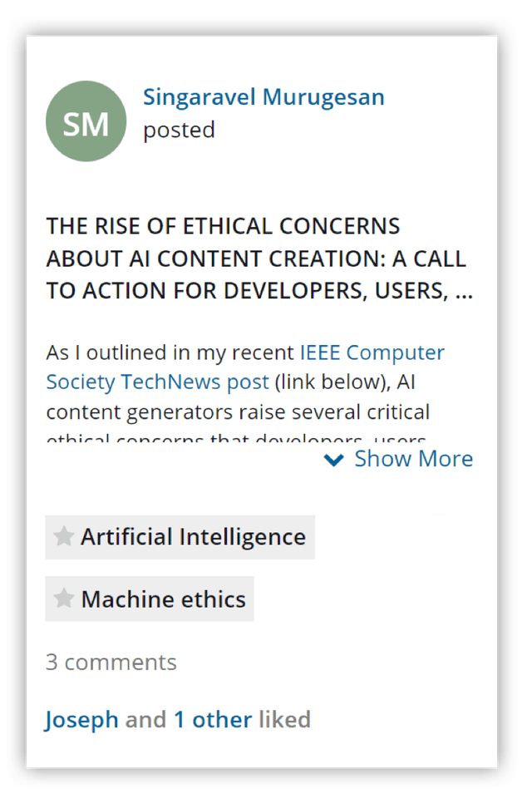View the 3 comments on this post

[x=111, y=662]
